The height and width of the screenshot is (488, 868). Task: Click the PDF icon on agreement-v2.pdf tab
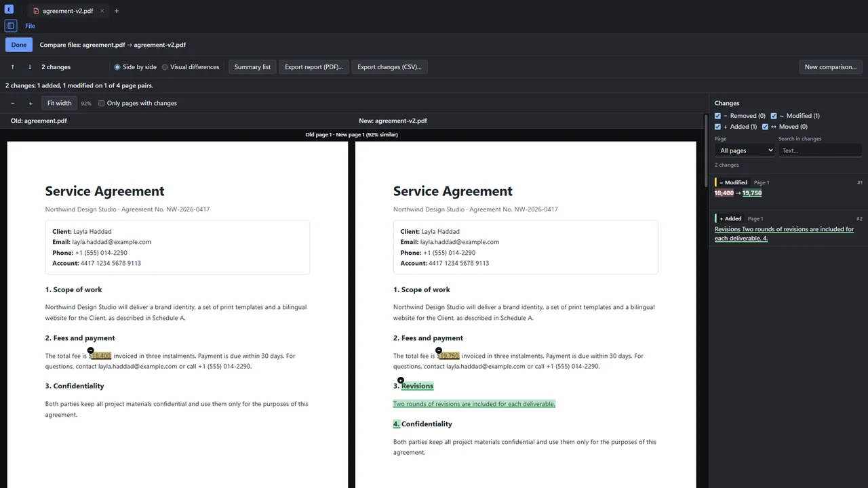coord(36,11)
